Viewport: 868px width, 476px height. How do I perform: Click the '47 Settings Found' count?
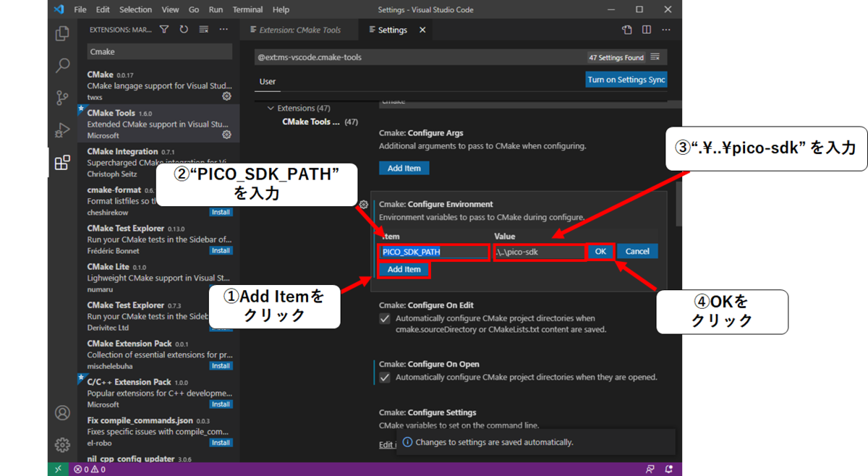[x=616, y=57]
